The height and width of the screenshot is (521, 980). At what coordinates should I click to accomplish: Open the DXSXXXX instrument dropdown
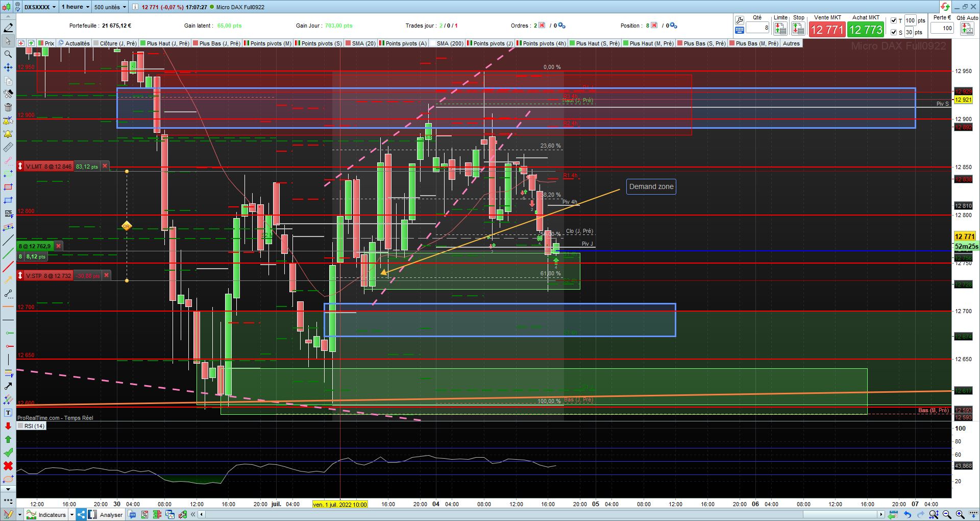(x=40, y=7)
